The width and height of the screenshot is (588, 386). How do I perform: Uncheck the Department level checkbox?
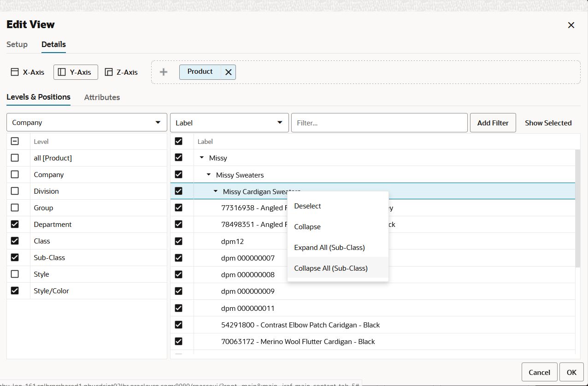coord(15,224)
